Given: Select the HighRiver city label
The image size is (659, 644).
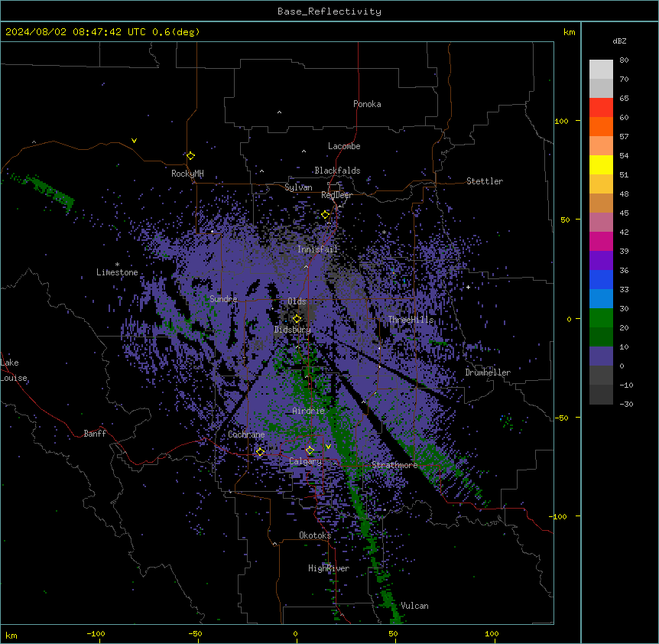Looking at the screenshot, I should point(329,568).
